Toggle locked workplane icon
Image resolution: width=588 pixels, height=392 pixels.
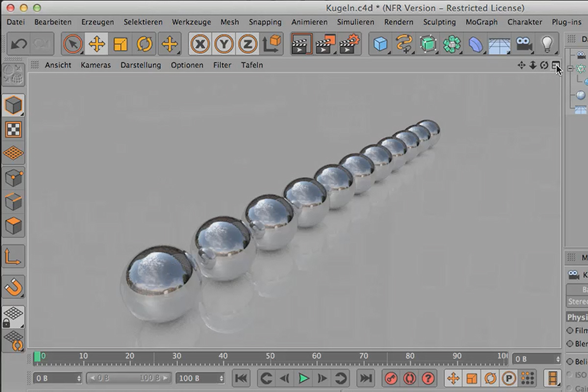coord(13,317)
